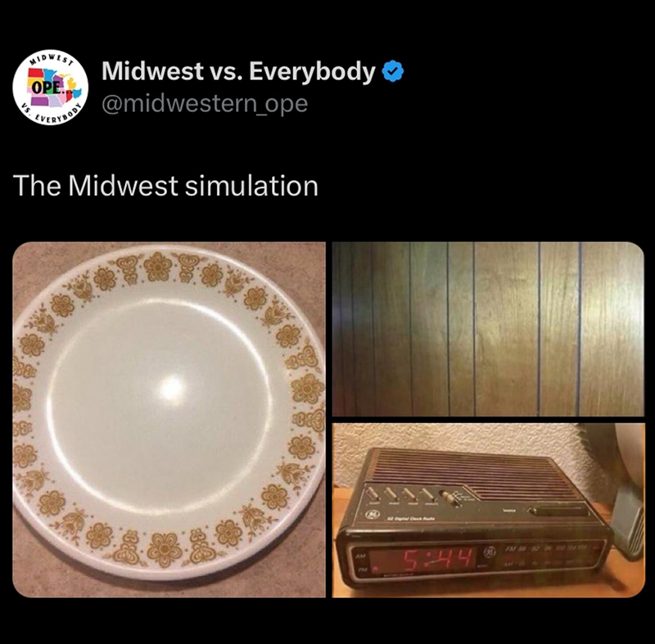Open the GE clock radio photo
The image size is (655, 644).
(488, 511)
